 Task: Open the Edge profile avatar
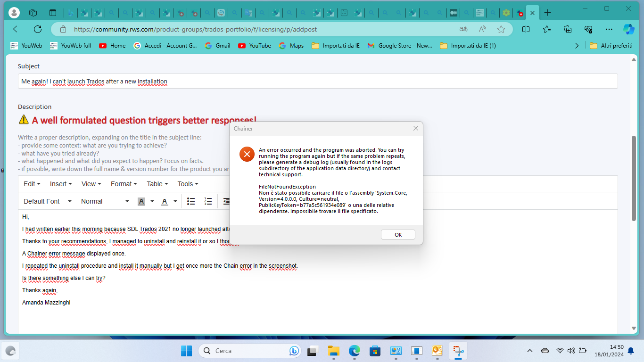click(x=14, y=13)
